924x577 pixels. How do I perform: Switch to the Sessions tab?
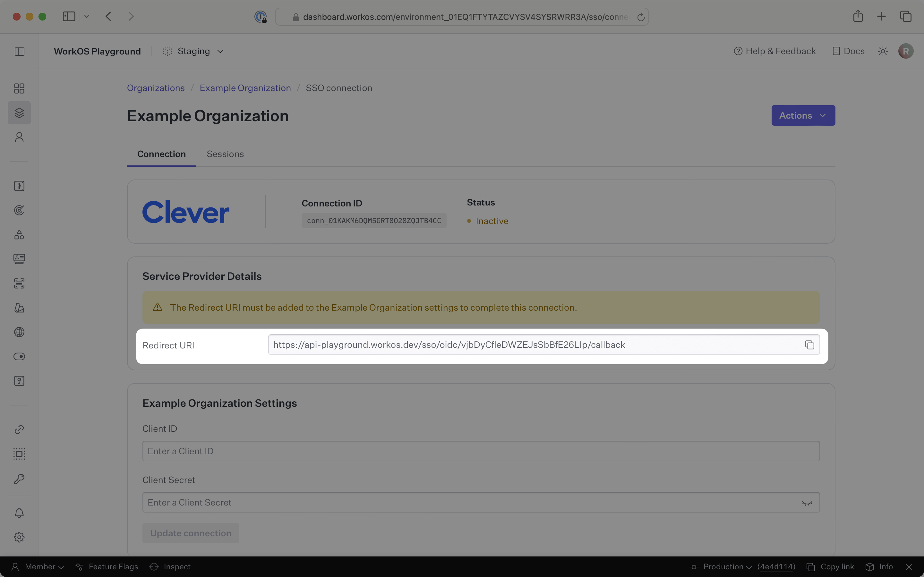click(225, 154)
